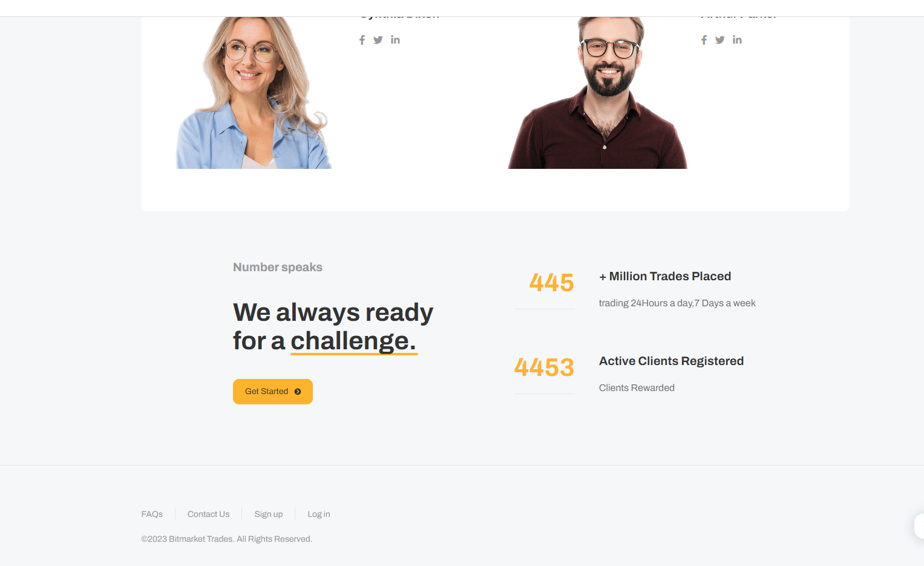Open the Log in footer link
Image resolution: width=924 pixels, height=566 pixels.
coord(319,514)
